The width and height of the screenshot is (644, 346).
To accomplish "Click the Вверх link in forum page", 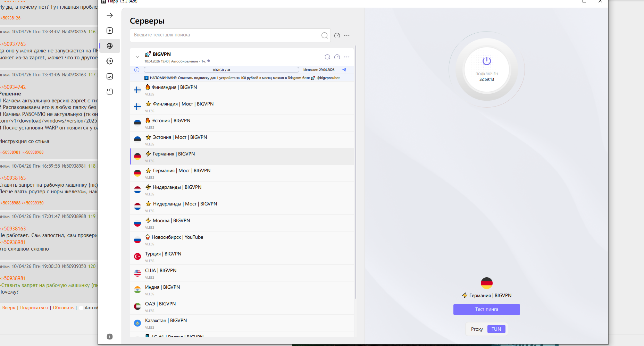I will pyautogui.click(x=9, y=308).
